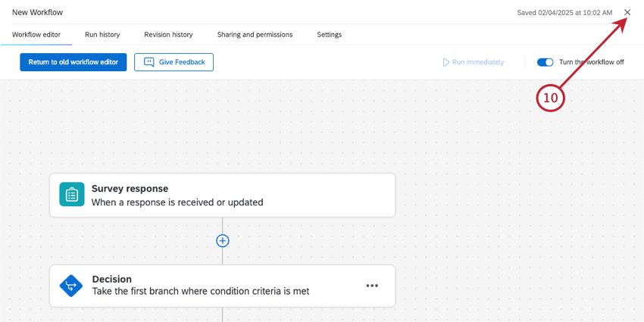Image resolution: width=644 pixels, height=322 pixels.
Task: Click the plus icon to add a step
Action: [223, 240]
